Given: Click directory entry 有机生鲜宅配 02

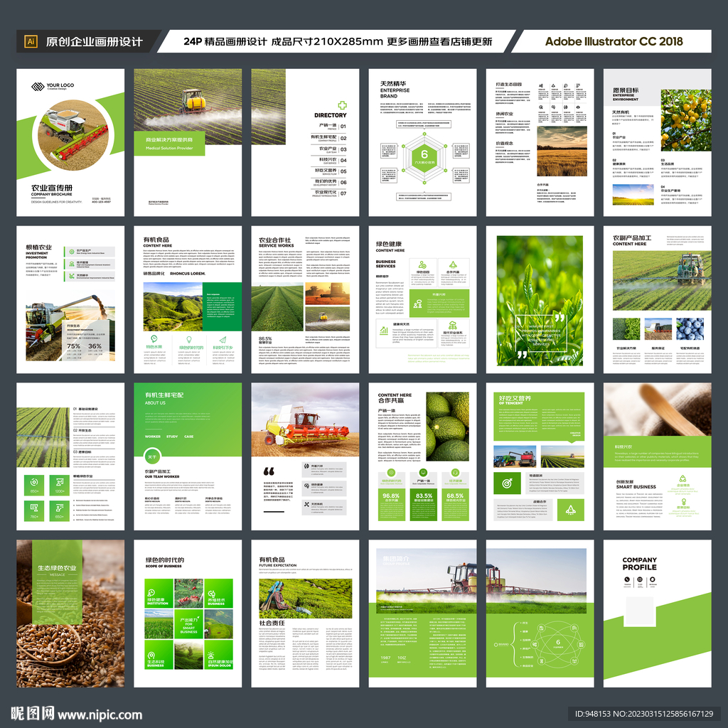Looking at the screenshot, I should [329, 138].
